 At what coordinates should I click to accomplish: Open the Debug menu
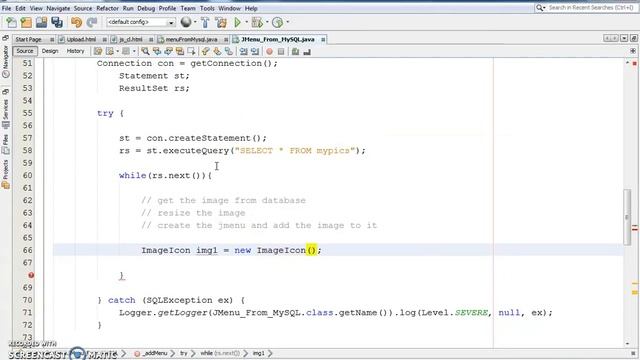pyautogui.click(x=146, y=8)
